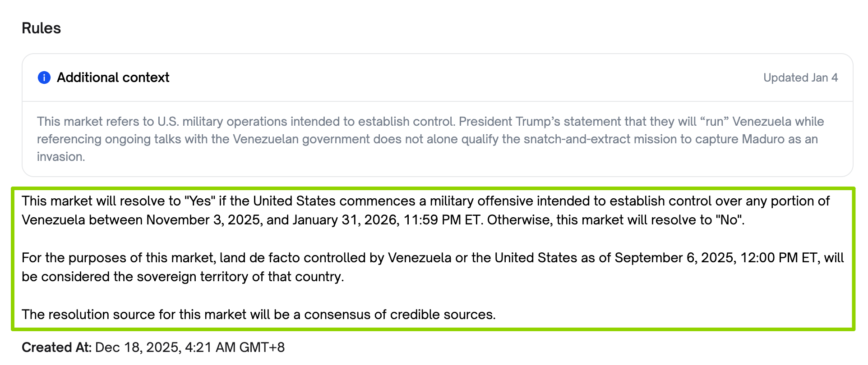
Task: Click the Rules heading
Action: coord(41,28)
